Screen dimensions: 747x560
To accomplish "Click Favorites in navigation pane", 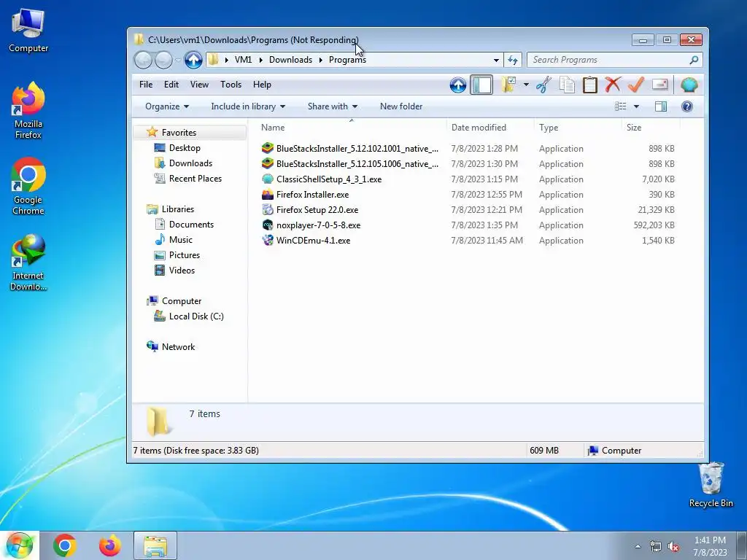I will (179, 133).
